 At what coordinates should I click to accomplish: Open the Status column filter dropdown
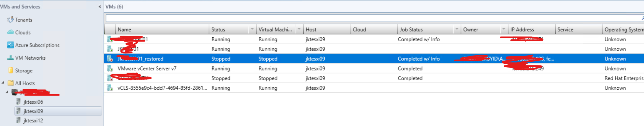252,29
